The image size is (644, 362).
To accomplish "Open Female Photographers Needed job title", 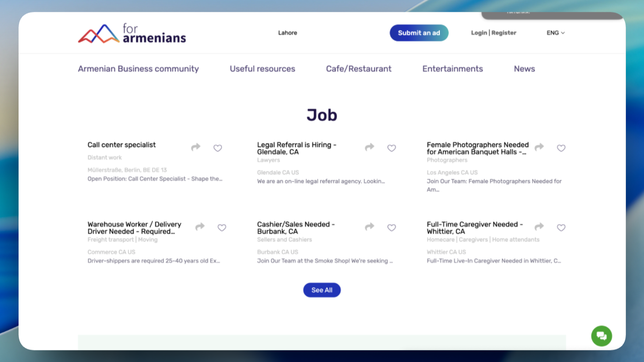I will tap(478, 148).
